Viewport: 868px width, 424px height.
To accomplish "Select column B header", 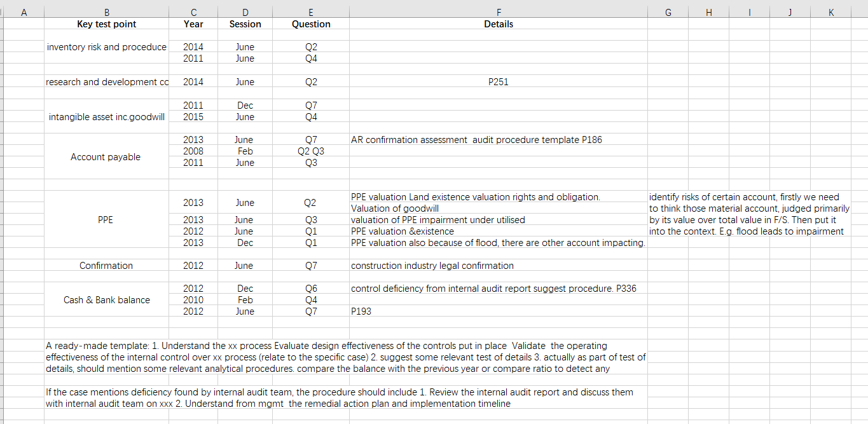I will pos(106,11).
